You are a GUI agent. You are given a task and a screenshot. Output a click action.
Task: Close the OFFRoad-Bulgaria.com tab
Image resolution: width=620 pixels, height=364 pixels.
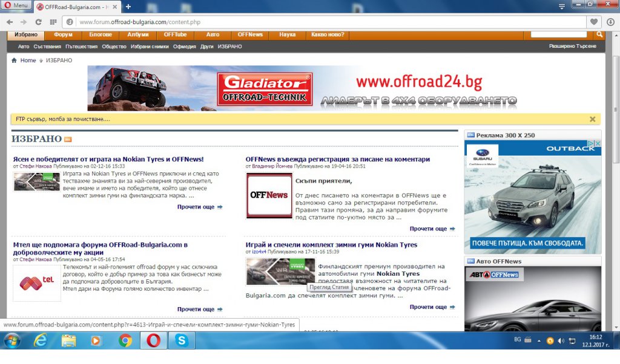click(x=114, y=7)
